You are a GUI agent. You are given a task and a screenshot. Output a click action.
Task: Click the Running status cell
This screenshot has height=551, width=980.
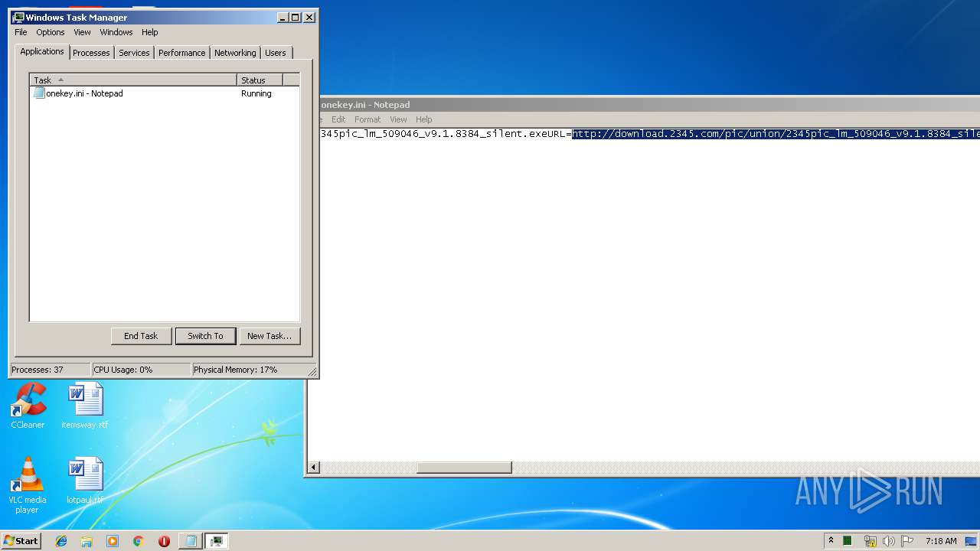coord(256,93)
